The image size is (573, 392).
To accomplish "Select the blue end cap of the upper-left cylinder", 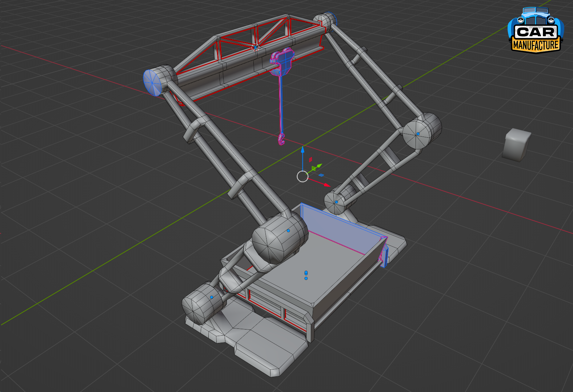I will (x=152, y=82).
